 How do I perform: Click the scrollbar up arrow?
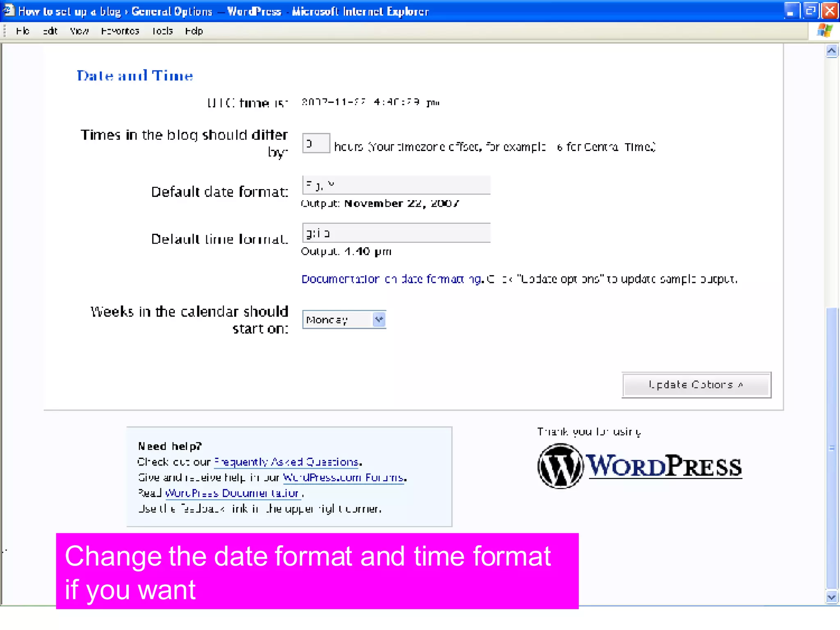point(831,51)
